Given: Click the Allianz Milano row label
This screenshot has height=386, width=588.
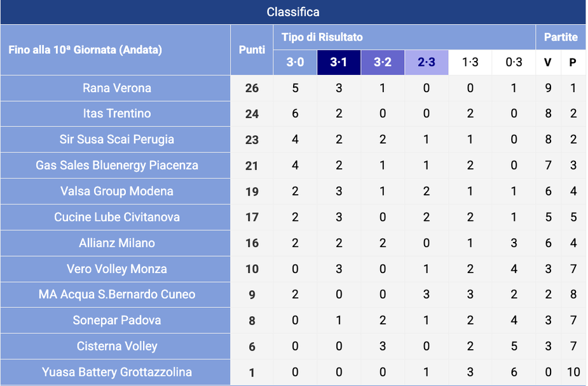Looking at the screenshot, I should click(x=117, y=243).
